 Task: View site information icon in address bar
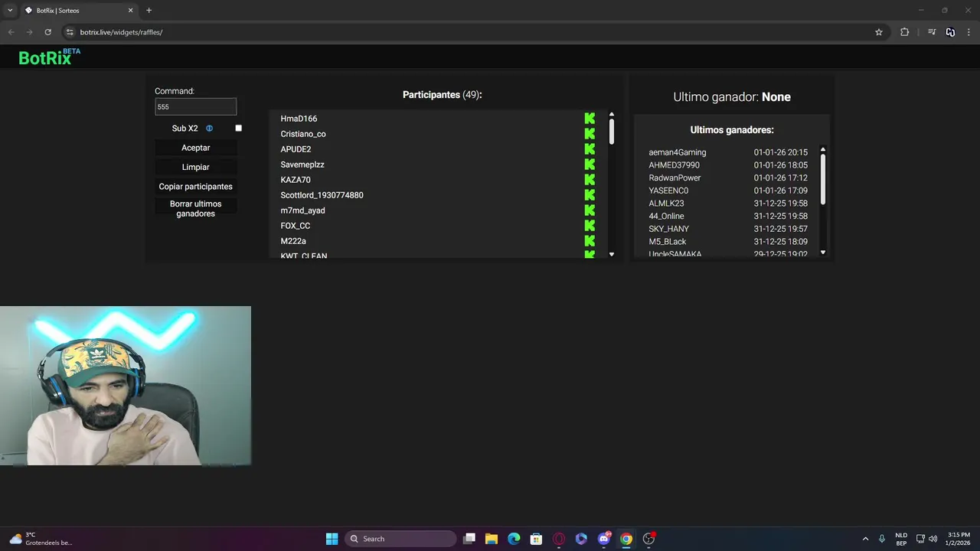coord(70,32)
